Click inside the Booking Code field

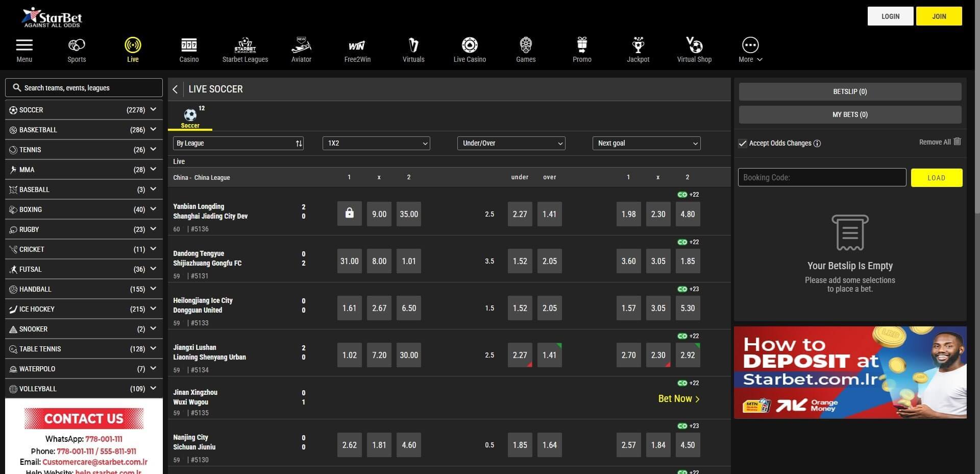pos(822,177)
